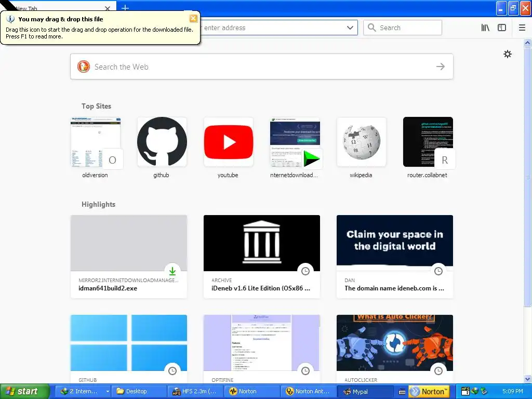The image size is (532, 399).
Task: Close the drag & drop tooltip balloon
Action: (193, 18)
